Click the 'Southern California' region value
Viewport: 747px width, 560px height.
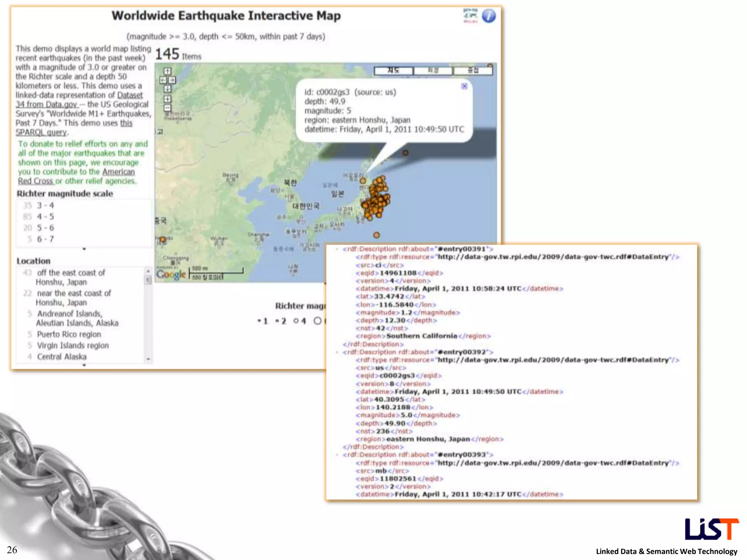click(x=422, y=336)
